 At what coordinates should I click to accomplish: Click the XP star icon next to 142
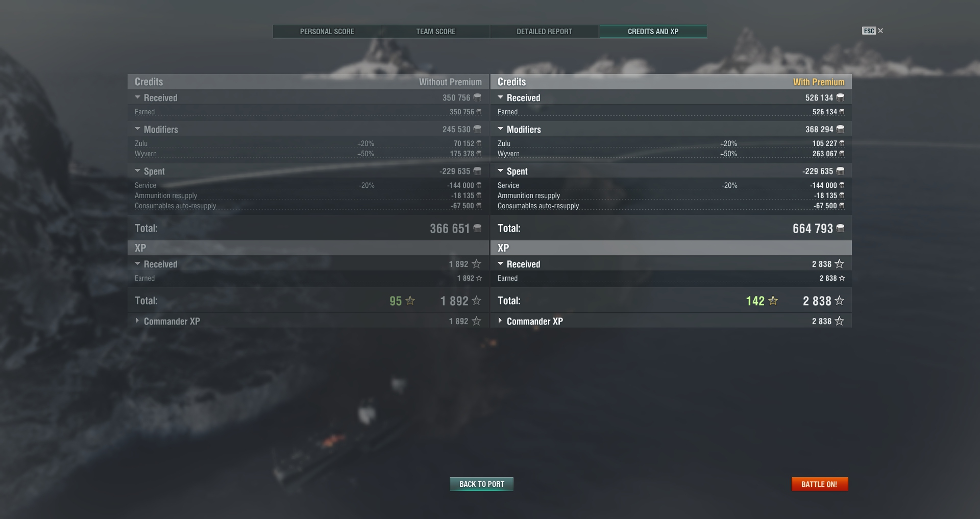(773, 301)
